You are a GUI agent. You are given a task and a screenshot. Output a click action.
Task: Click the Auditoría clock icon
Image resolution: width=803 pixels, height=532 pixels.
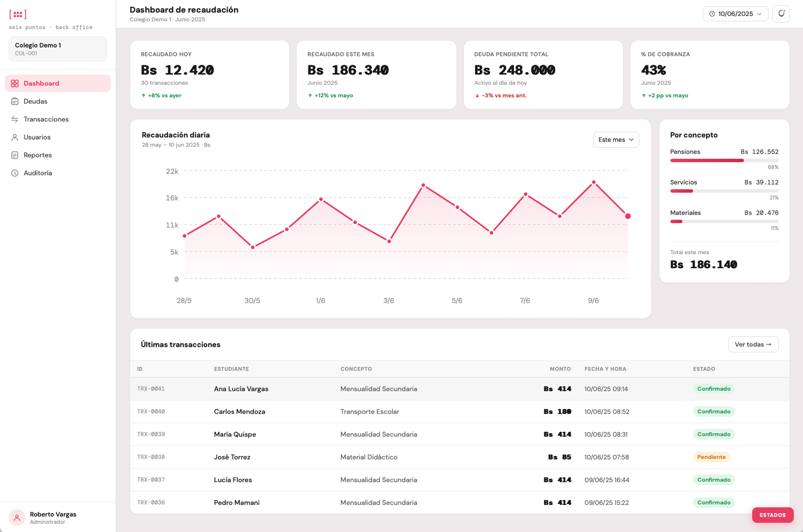15,173
